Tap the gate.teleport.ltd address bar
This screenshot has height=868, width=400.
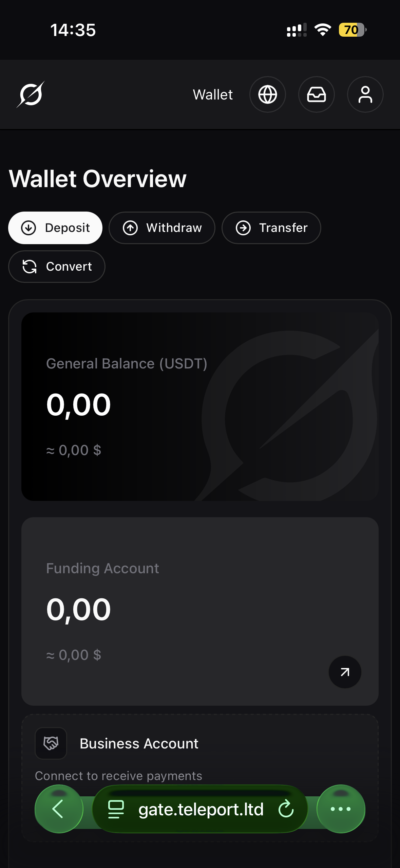pos(201,809)
